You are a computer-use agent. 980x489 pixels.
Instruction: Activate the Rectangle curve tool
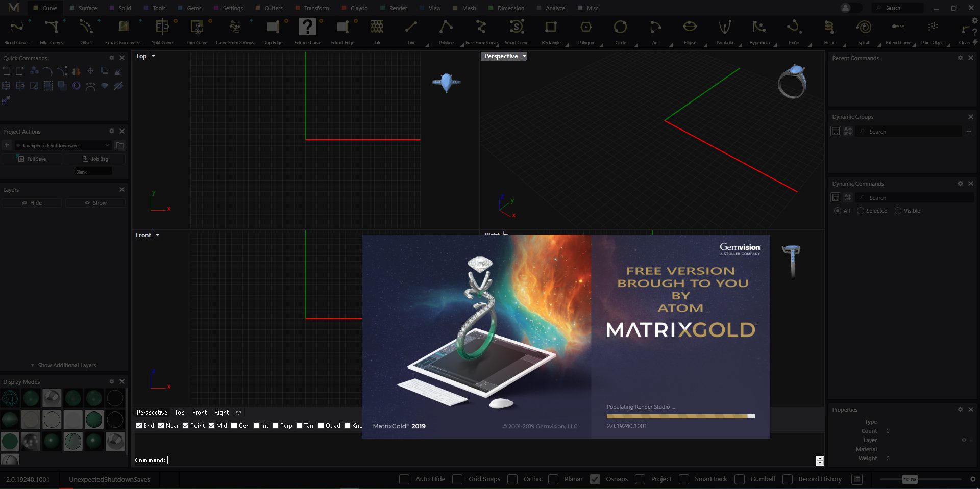click(551, 28)
